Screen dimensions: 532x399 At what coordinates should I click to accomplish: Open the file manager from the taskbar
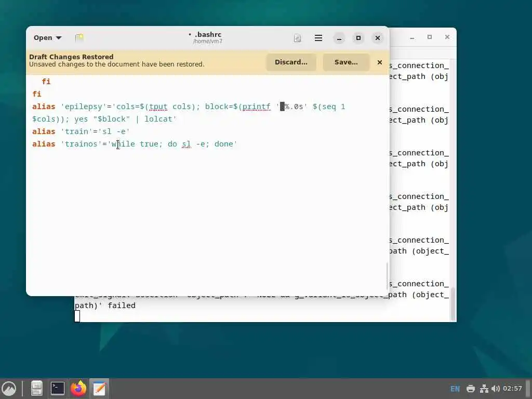(37, 389)
